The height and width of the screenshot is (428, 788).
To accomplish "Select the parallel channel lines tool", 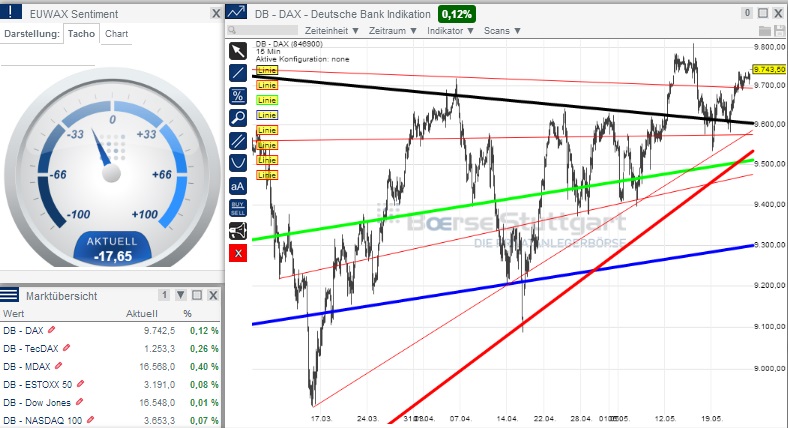I will point(238,141).
